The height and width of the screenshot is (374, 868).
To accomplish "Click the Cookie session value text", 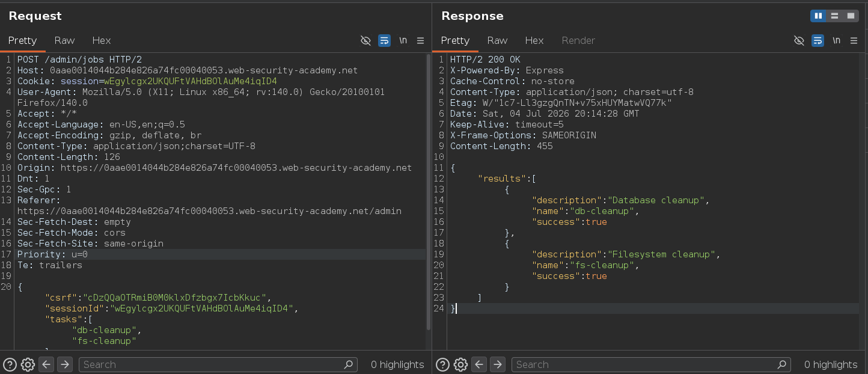I will (x=191, y=81).
